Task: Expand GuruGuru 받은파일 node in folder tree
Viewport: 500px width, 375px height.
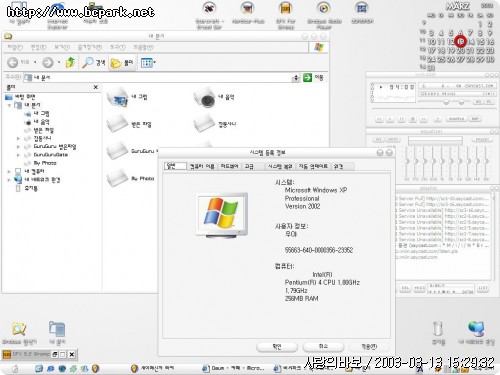Action: click(18, 147)
